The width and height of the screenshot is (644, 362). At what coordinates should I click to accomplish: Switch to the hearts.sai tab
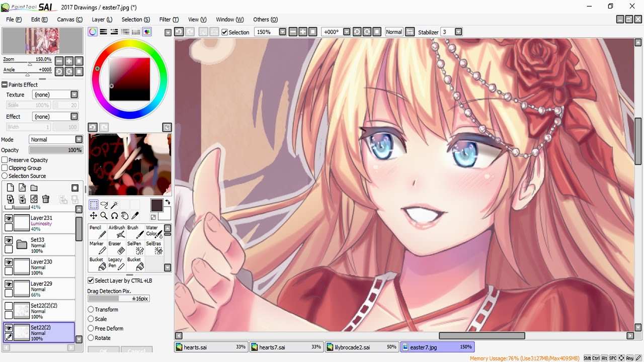(211, 347)
